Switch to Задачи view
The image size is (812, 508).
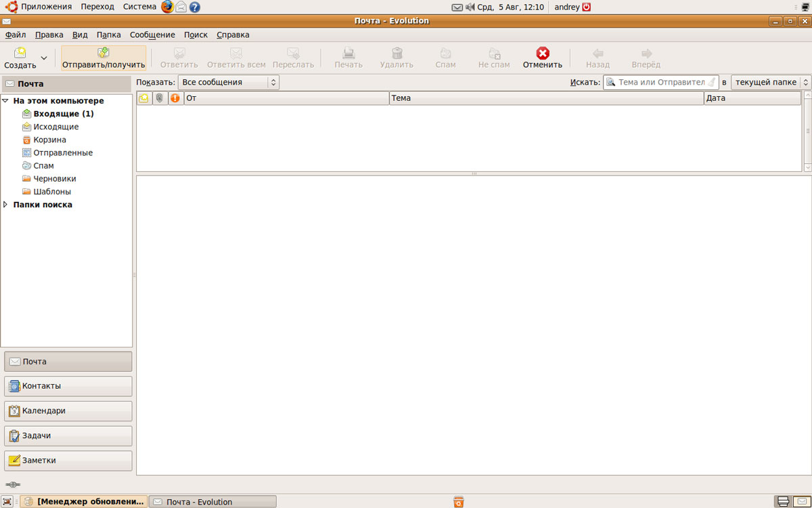(x=68, y=436)
